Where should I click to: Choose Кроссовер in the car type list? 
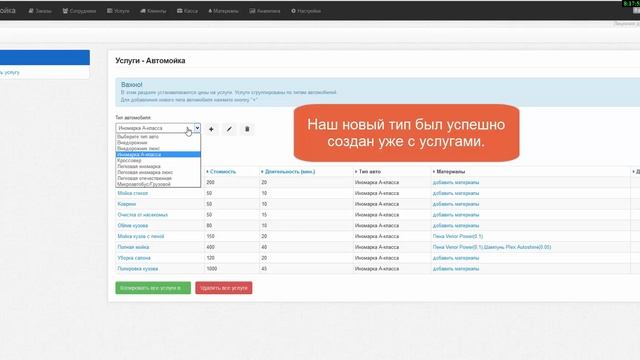coord(158,160)
